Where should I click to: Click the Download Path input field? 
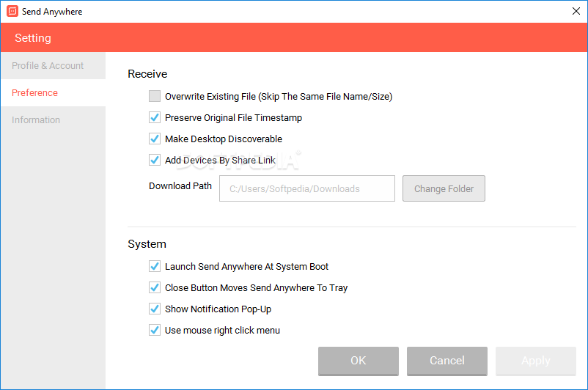(307, 188)
